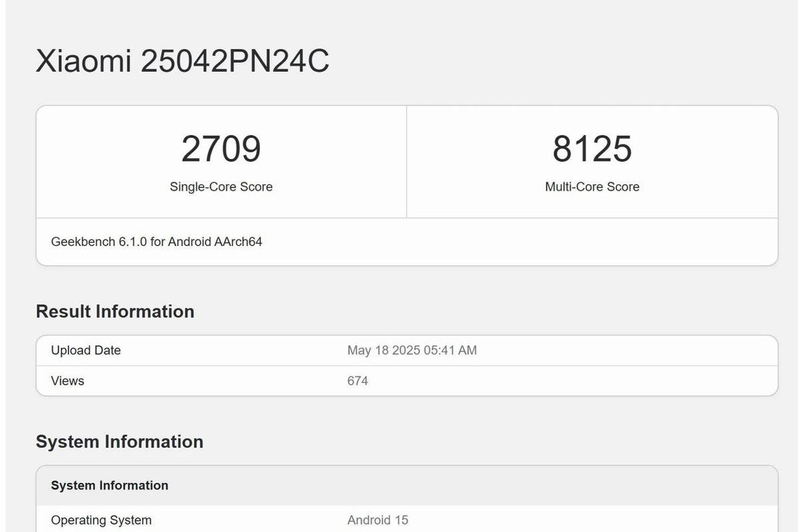Click the Result Information heading
Image resolution: width=798 pixels, height=532 pixels.
pos(115,311)
